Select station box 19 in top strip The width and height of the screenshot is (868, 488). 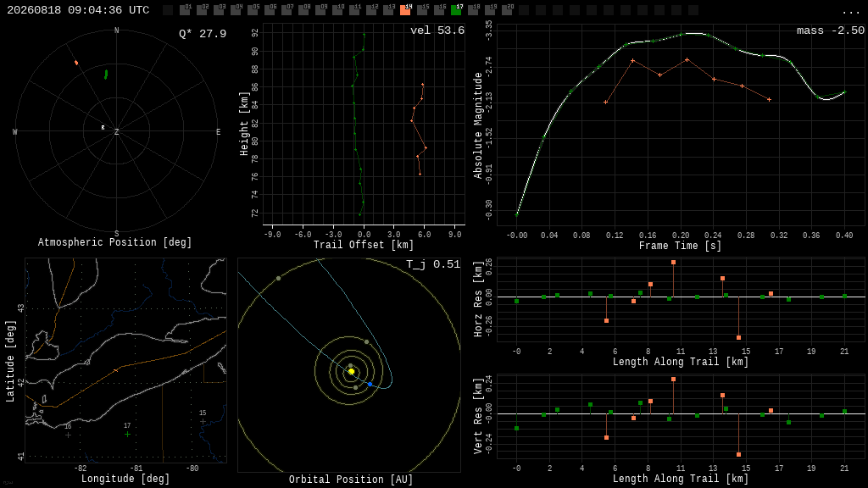coord(490,10)
